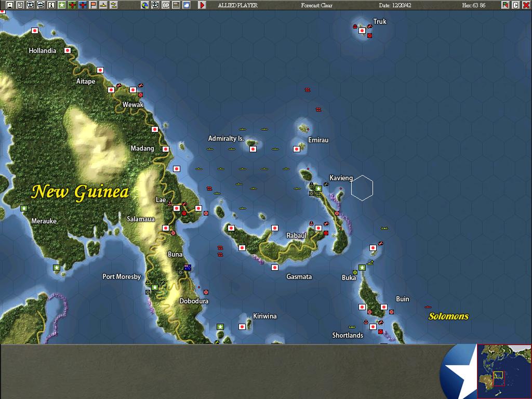Click the orange flag toolbar icon
Image resolution: width=532 pixels, height=399 pixels.
pyautogui.click(x=93, y=5)
